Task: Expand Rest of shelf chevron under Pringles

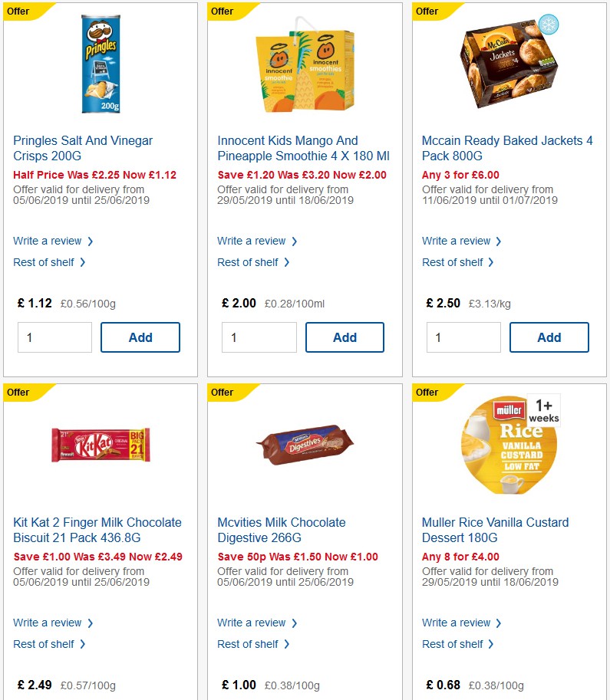Action: point(84,262)
